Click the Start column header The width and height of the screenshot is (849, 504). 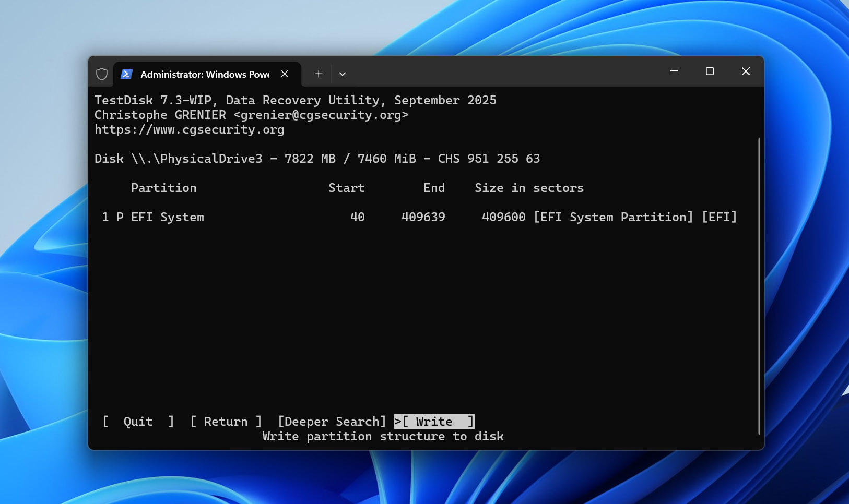click(347, 188)
